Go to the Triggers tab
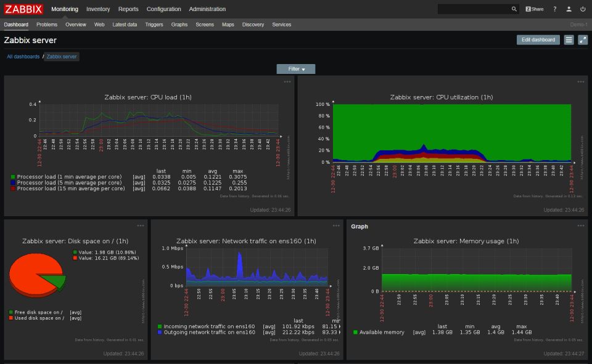The image size is (592, 364). click(154, 25)
